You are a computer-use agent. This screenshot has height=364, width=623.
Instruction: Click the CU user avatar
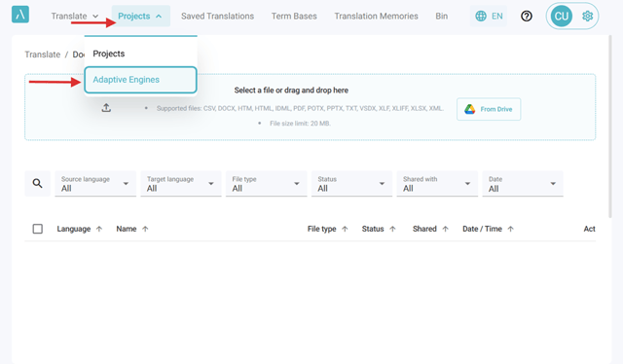click(x=561, y=16)
